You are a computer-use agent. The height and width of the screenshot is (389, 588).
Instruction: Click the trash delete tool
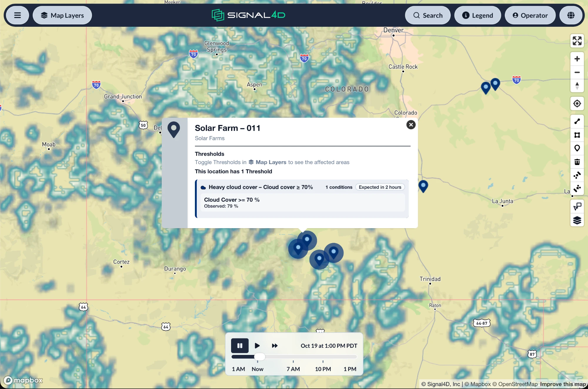pos(577,162)
